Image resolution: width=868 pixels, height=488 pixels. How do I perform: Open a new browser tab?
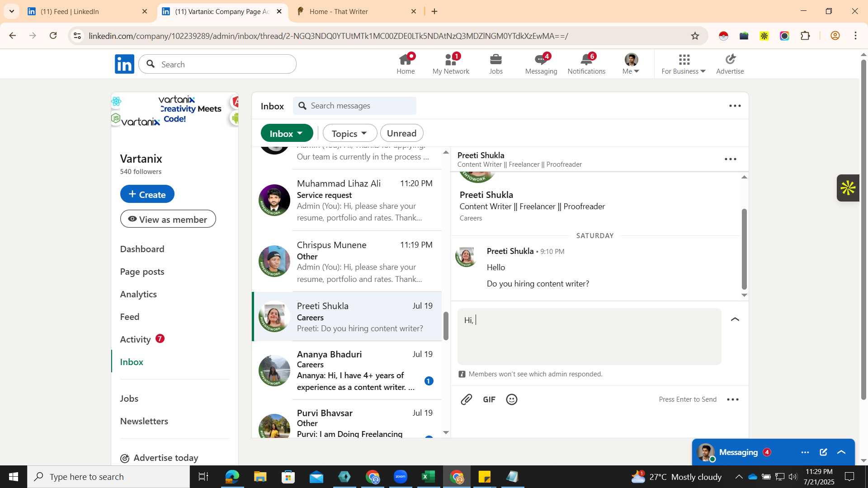434,11
